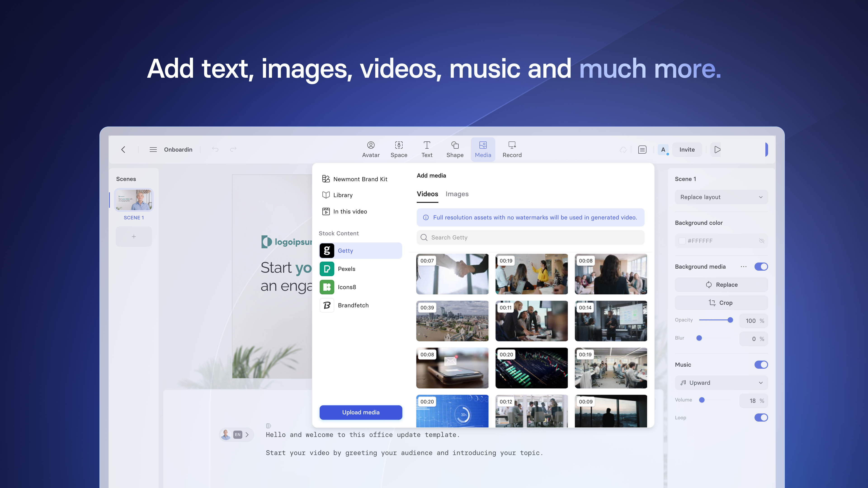Open the Avatar tool

(x=371, y=149)
